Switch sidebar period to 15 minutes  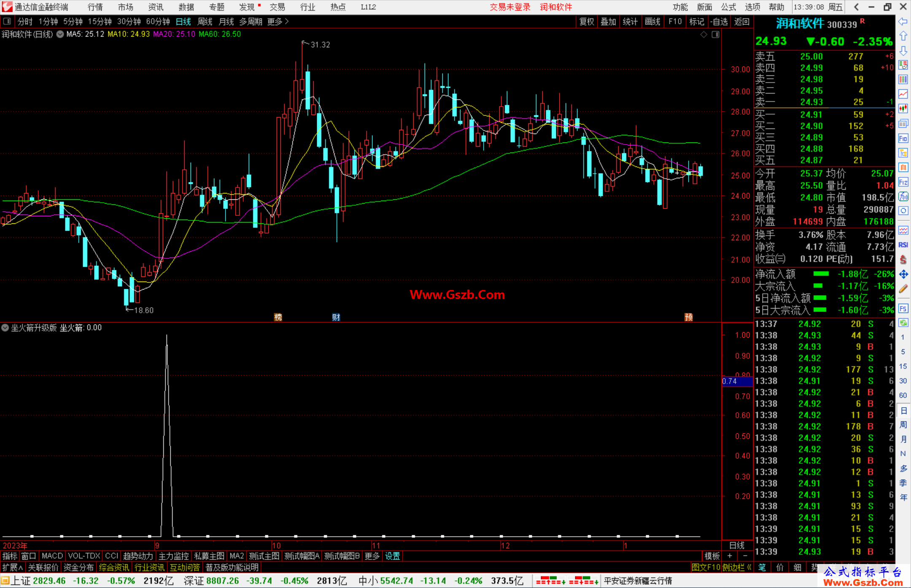903,366
